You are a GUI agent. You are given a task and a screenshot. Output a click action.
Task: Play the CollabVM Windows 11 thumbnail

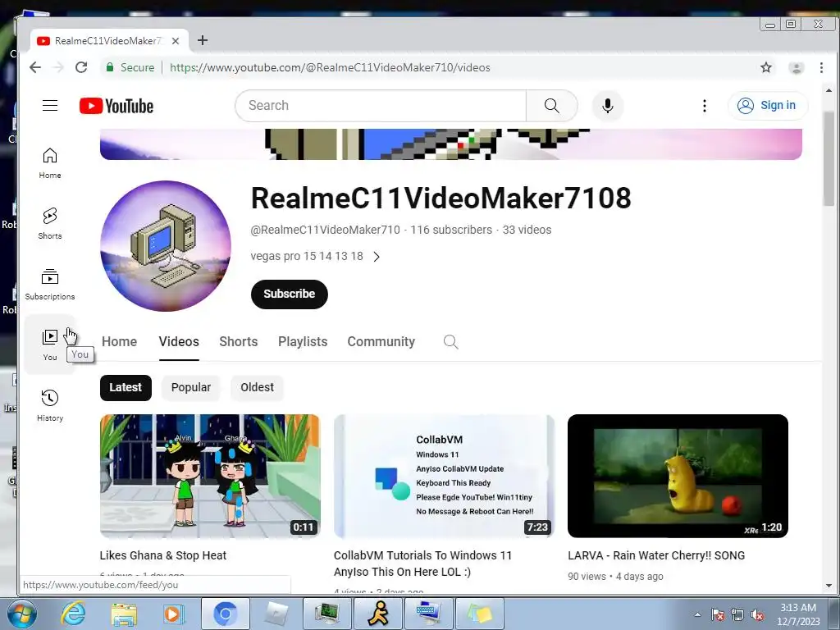pos(444,476)
